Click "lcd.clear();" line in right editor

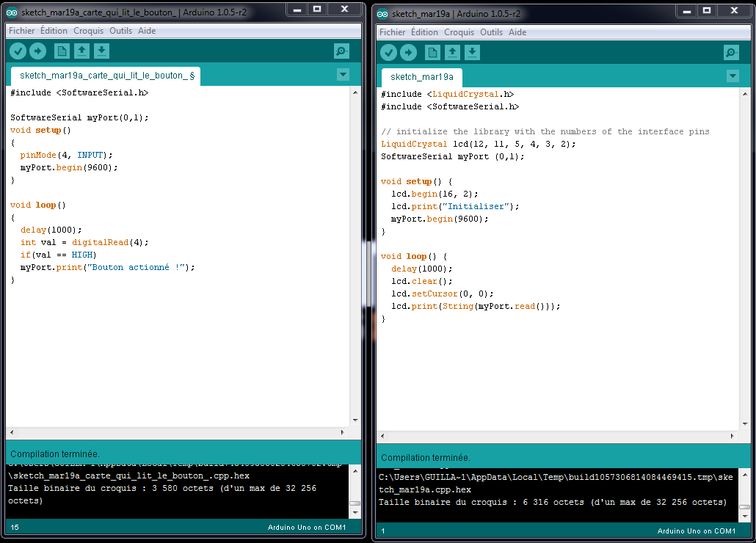point(422,281)
